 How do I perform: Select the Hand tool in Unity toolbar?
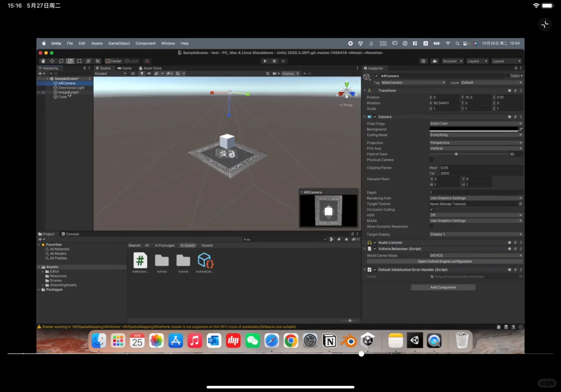pos(43,61)
